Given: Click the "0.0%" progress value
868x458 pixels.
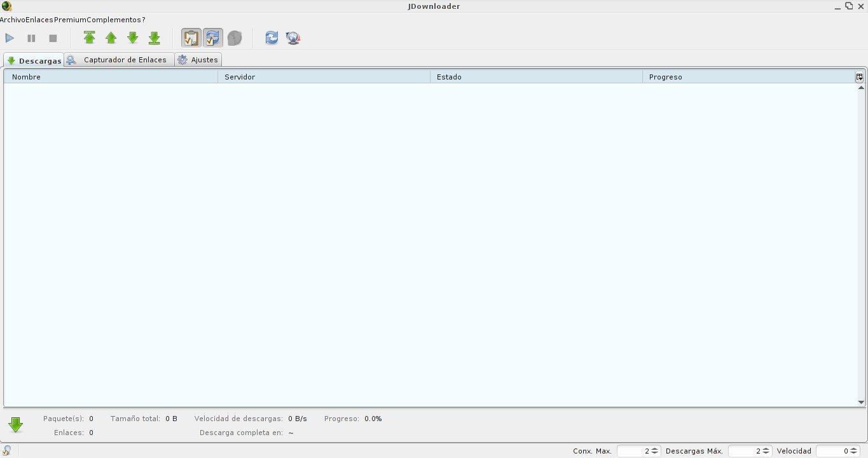Looking at the screenshot, I should pos(373,419).
